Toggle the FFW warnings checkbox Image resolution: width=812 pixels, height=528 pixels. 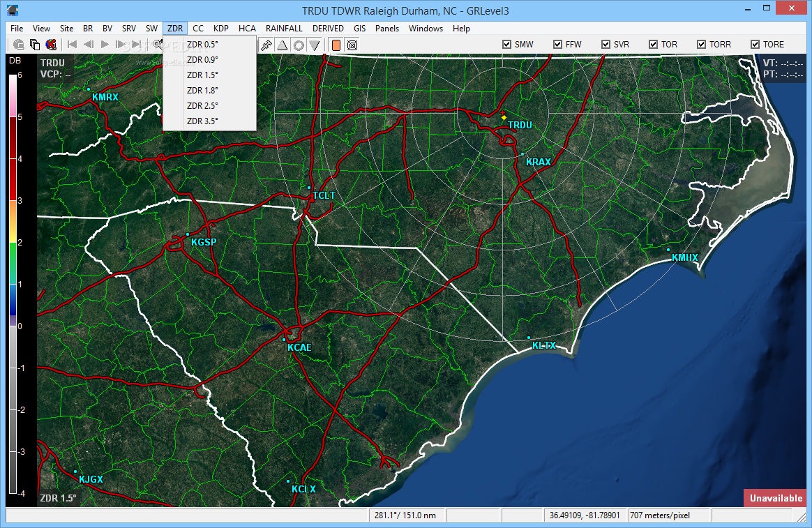558,45
